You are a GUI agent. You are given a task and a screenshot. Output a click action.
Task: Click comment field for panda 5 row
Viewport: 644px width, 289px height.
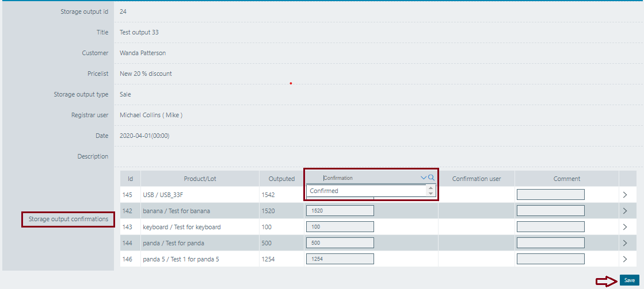[550, 259]
